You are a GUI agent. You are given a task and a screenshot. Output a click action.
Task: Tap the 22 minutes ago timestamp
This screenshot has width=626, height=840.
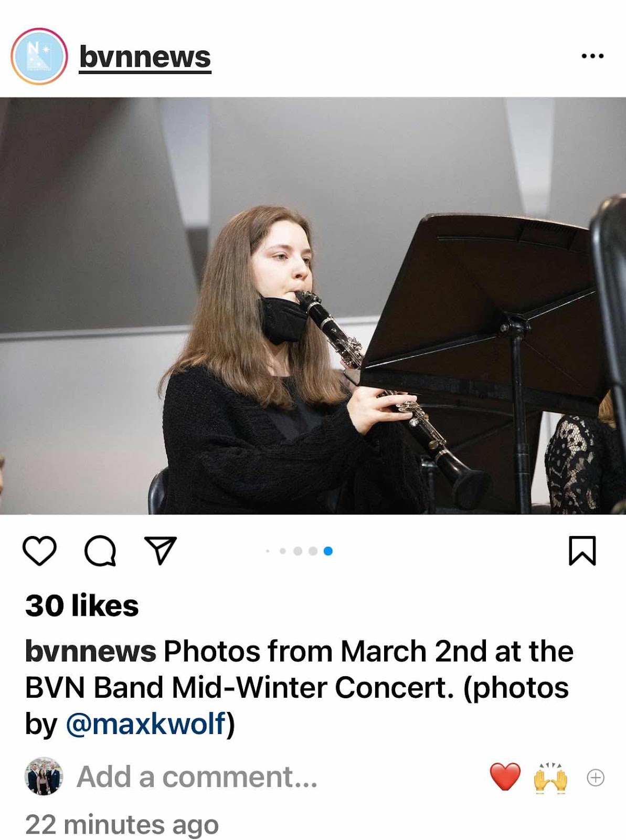point(122,825)
